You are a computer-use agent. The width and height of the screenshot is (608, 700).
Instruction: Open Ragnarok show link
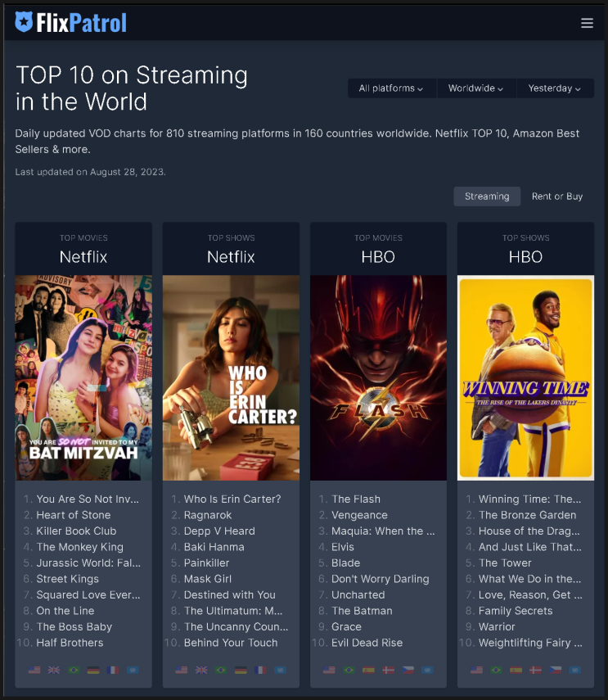208,515
